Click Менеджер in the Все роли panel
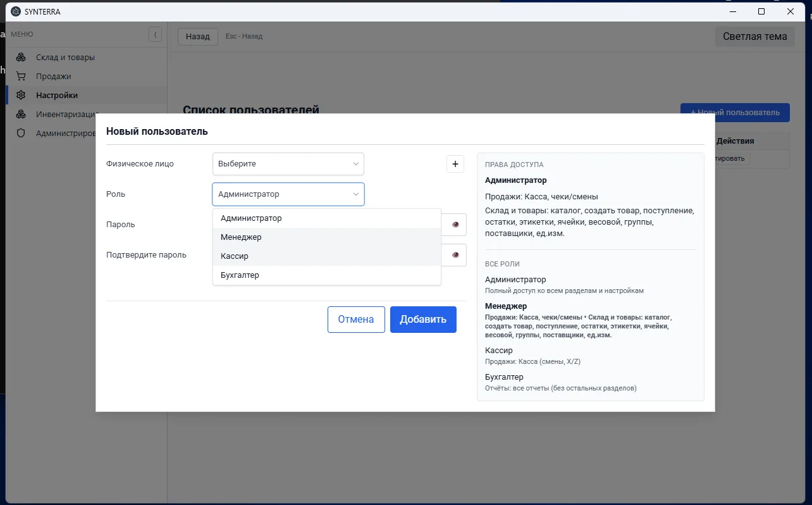 (x=506, y=306)
